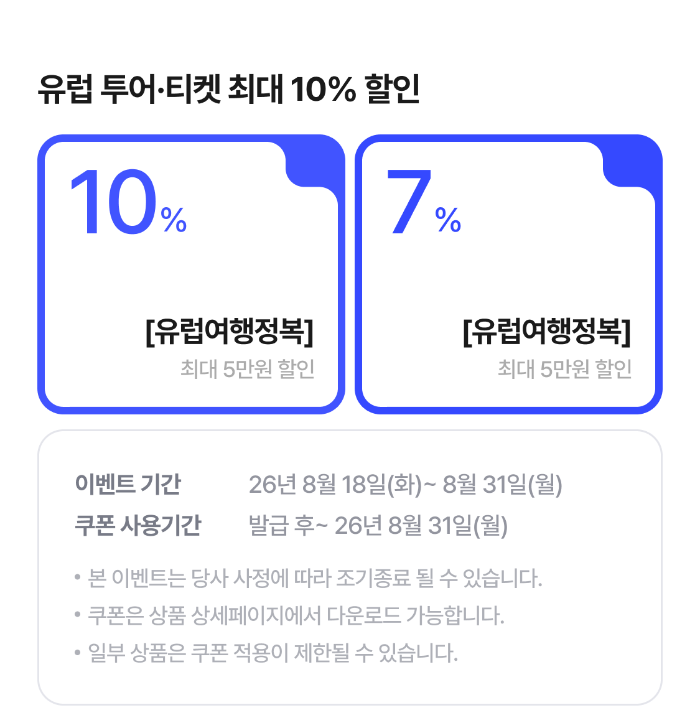Select the 쿠폰 사용기간 label
Viewport: 700px width, 728px height.
point(138,525)
